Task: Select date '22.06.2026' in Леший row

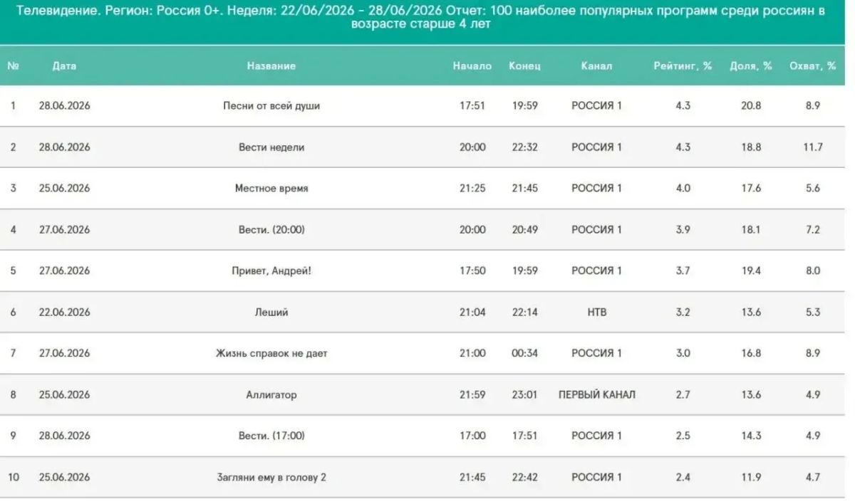Action: pyautogui.click(x=64, y=312)
